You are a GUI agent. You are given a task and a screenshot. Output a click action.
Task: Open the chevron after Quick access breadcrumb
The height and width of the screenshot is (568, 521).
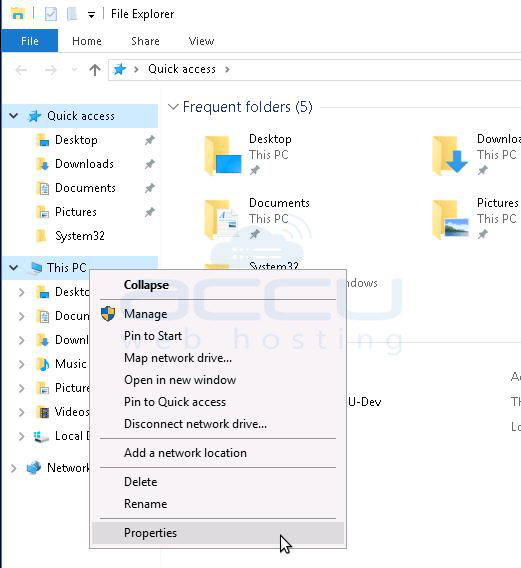click(227, 69)
